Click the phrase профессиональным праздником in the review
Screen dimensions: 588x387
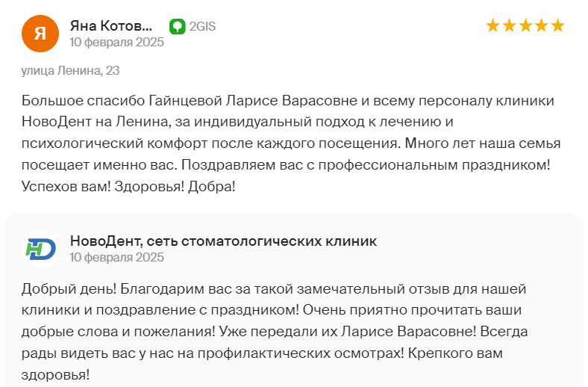click(x=434, y=165)
